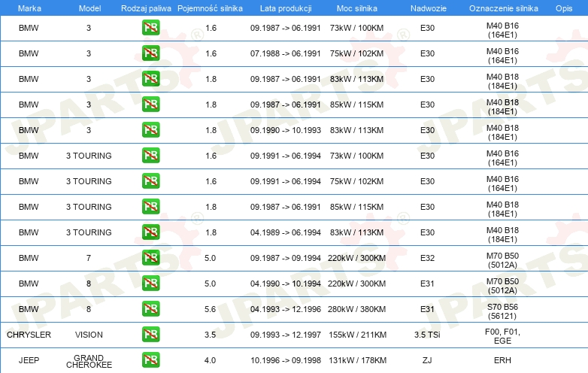Click the Model column header
The width and height of the screenshot is (588, 373).
click(89, 8)
